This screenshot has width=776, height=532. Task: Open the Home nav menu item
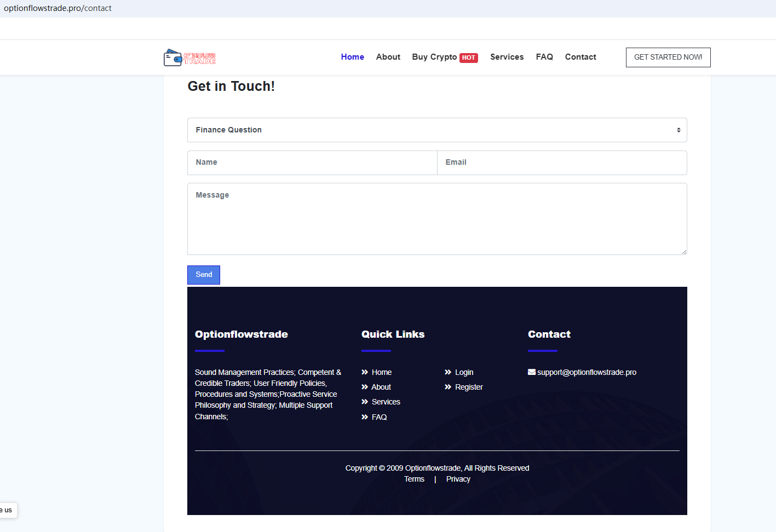click(352, 57)
